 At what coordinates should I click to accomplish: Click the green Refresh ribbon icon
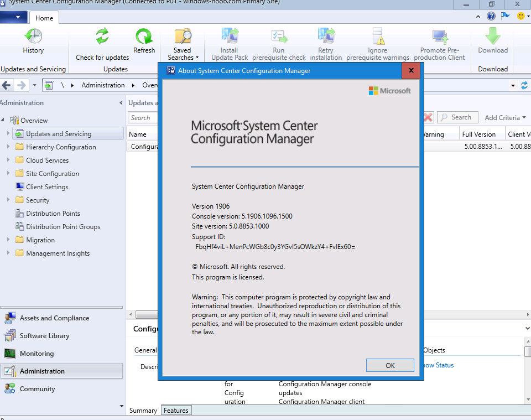[x=144, y=36]
